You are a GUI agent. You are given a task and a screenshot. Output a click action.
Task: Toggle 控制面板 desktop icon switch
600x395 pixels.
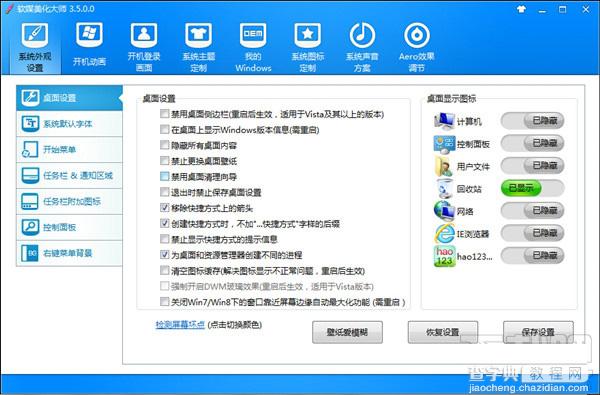(x=532, y=143)
